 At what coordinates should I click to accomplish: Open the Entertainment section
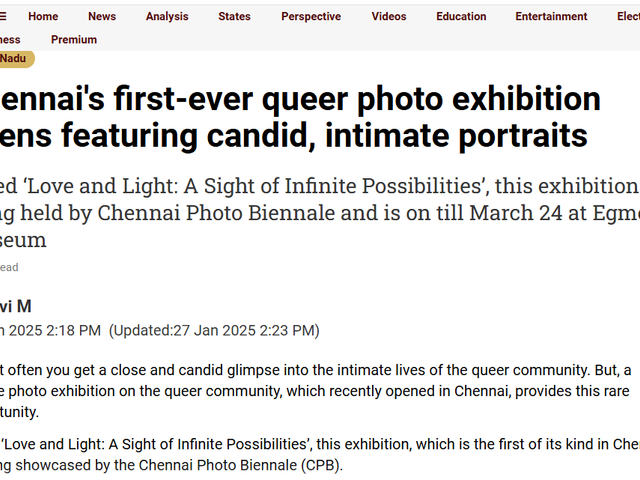coord(551,17)
